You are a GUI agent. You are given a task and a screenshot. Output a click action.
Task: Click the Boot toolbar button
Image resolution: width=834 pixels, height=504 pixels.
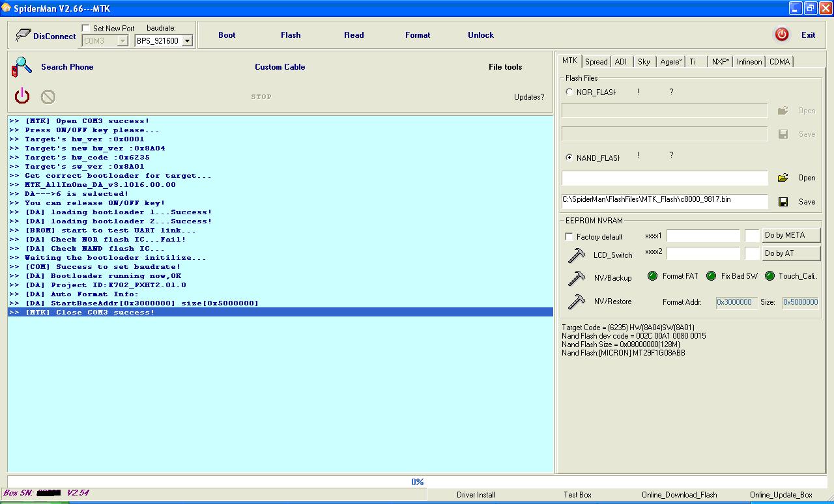[227, 35]
